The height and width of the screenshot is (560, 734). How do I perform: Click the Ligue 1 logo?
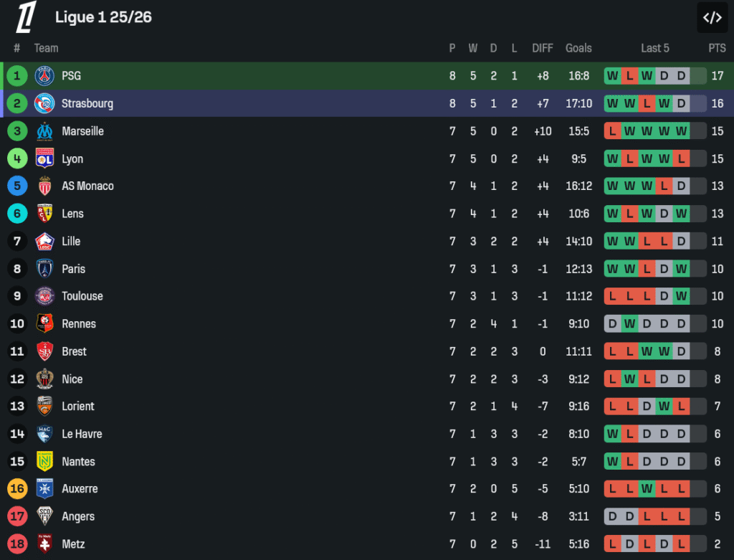27,17
